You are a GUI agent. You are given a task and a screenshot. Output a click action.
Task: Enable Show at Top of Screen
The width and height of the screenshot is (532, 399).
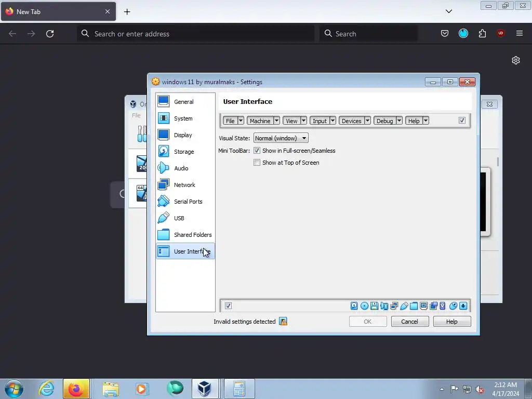pos(257,163)
